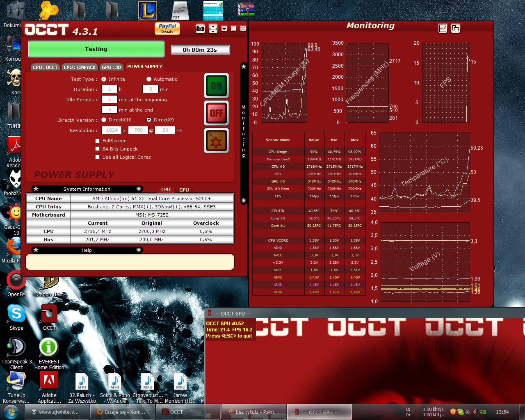
Task: Click the refresh rate Hz field
Action: coord(165,130)
